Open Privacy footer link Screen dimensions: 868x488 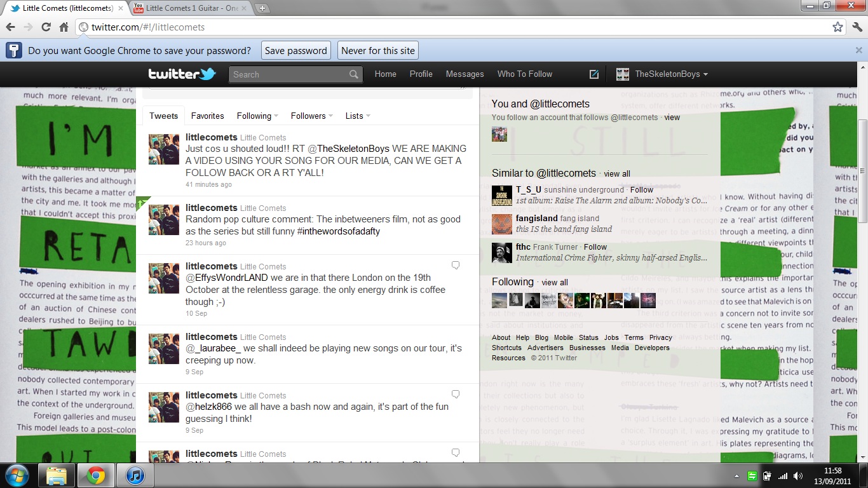[x=661, y=337]
